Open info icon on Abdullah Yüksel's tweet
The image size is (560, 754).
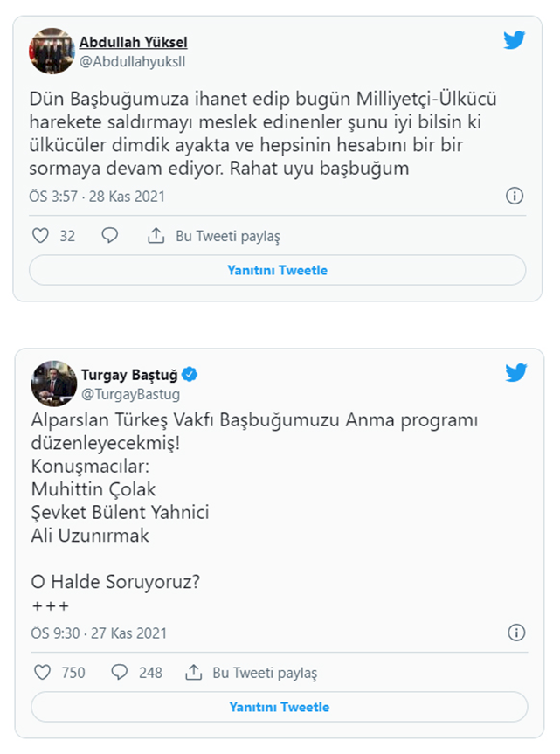tap(515, 196)
